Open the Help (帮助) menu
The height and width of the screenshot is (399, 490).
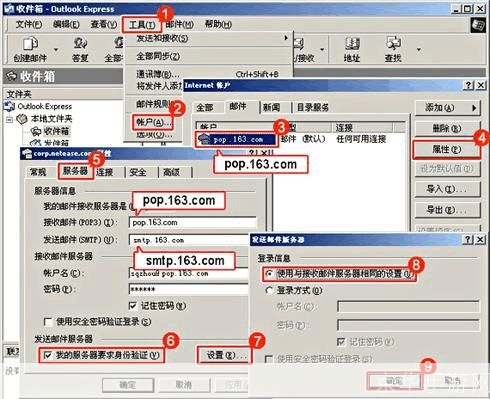[218, 24]
